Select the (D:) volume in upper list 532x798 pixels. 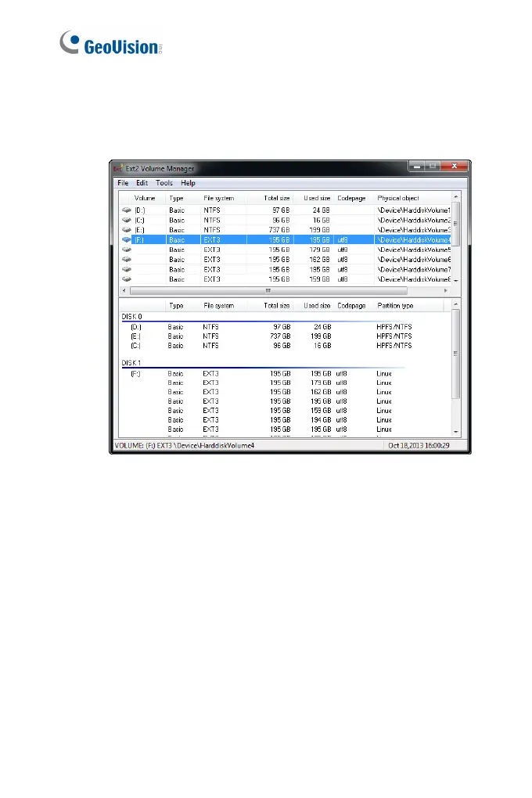pyautogui.click(x=286, y=210)
